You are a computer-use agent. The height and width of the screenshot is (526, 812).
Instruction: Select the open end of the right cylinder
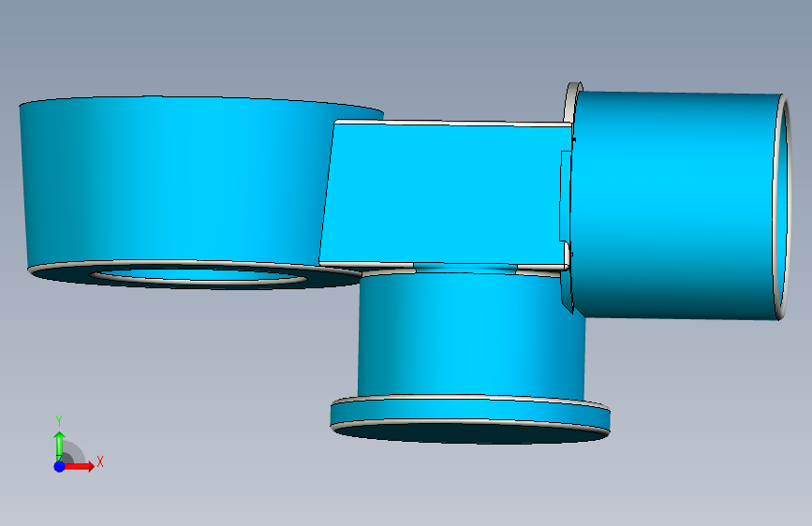click(783, 207)
